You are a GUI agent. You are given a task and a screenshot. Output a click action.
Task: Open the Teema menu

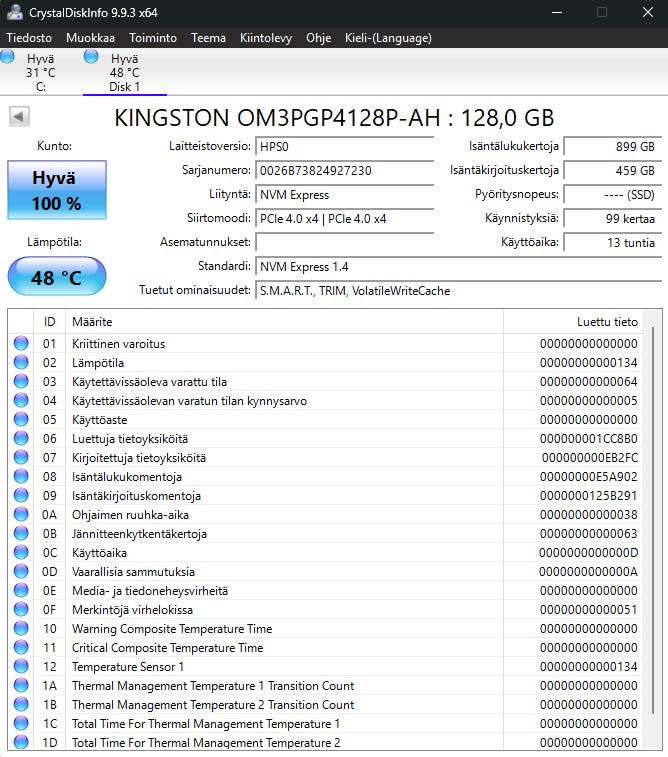point(208,38)
